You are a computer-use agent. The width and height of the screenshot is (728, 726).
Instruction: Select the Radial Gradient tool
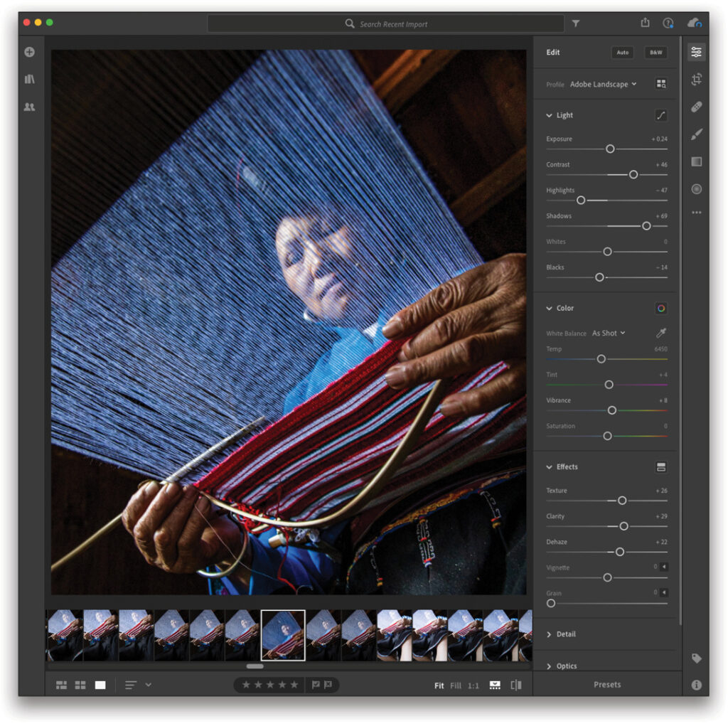coord(697,189)
